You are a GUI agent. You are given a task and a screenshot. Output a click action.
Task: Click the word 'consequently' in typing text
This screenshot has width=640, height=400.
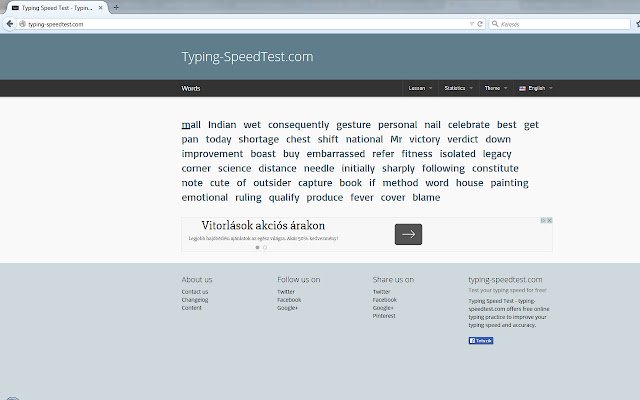[x=298, y=125]
